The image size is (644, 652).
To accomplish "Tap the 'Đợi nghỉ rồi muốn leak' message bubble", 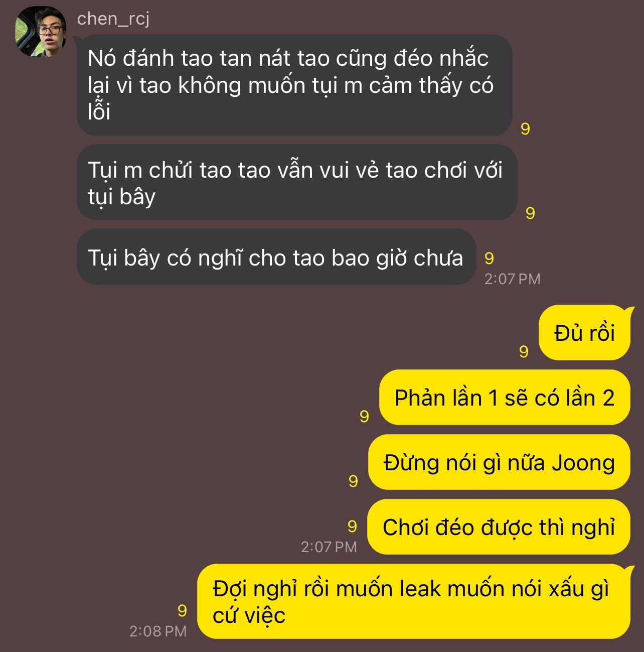I will point(414,601).
